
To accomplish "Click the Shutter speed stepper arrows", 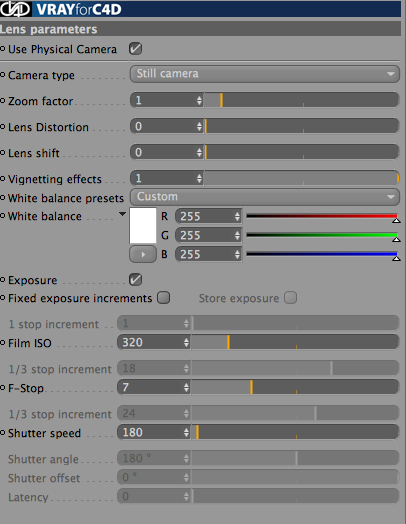I will [186, 433].
